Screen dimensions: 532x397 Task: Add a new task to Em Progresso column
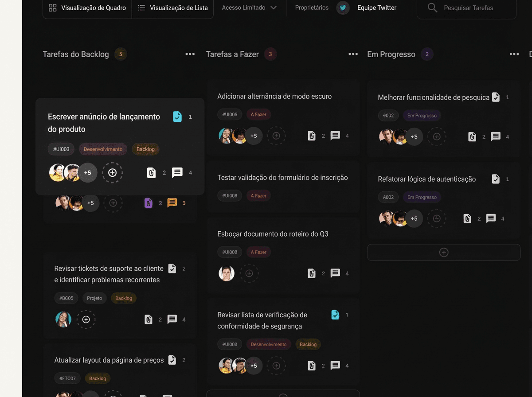443,252
